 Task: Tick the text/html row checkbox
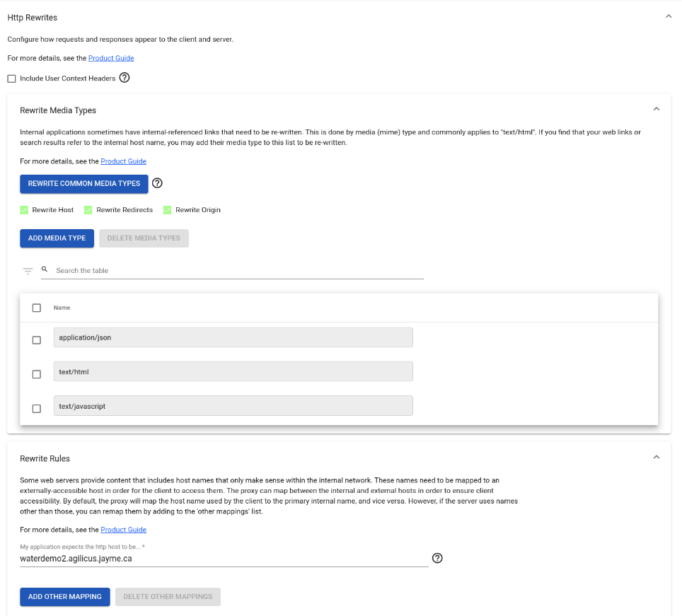[x=37, y=374]
